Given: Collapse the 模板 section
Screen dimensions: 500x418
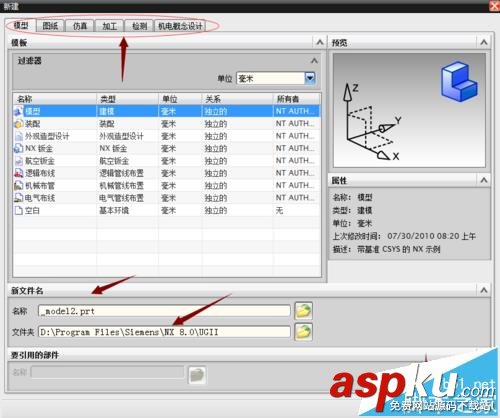Looking at the screenshot, I should click(x=320, y=42).
